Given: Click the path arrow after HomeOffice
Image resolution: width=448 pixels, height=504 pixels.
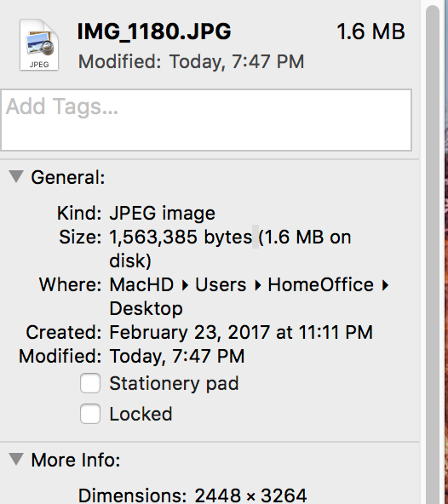Looking at the screenshot, I should point(385,285).
